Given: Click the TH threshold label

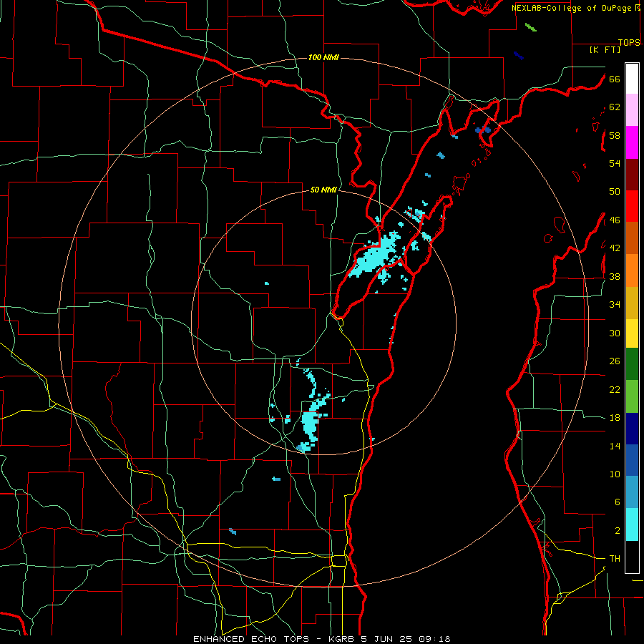Looking at the screenshot, I should click(x=615, y=559).
